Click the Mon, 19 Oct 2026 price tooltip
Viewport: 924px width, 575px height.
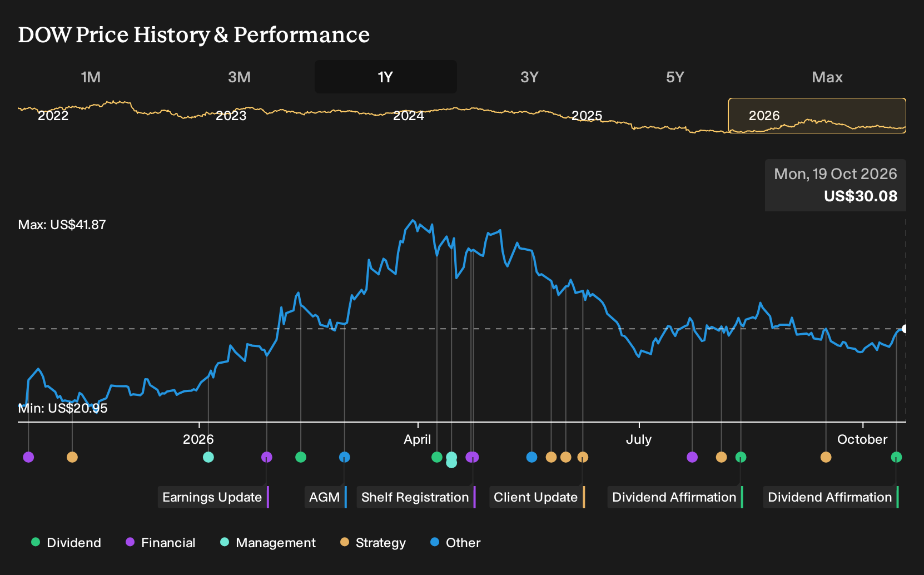pos(836,185)
